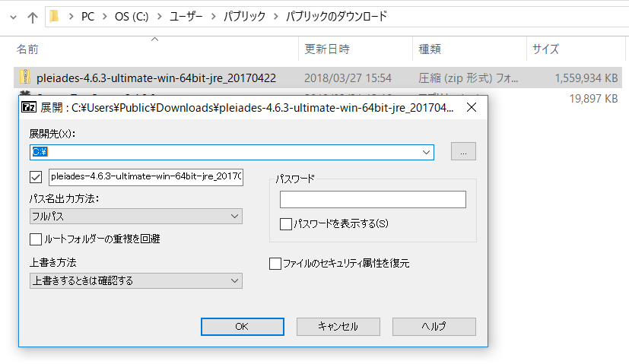Enable ファイルのセキュリティ属性を復元 checkbox
629x364 pixels.
click(275, 264)
